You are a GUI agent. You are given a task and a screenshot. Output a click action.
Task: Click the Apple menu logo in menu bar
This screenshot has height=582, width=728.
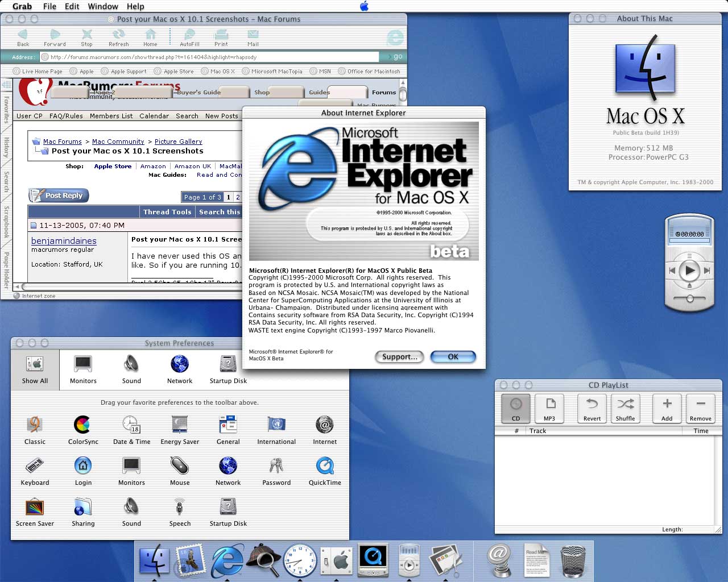364,6
